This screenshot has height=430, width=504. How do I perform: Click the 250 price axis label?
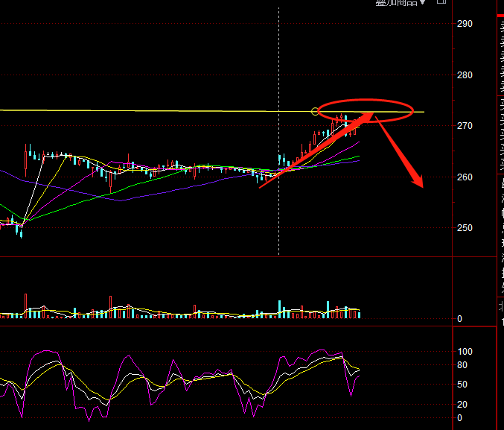pyautogui.click(x=465, y=228)
